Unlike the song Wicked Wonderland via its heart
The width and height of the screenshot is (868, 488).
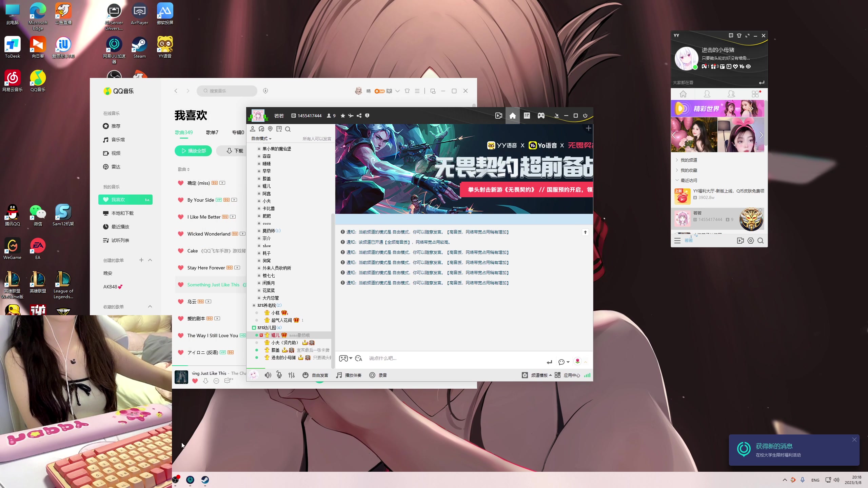tap(181, 234)
